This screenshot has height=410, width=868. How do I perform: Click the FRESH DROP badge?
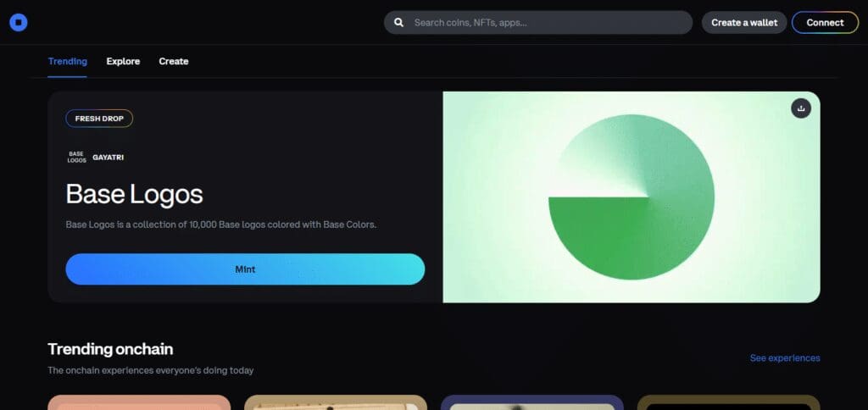tap(99, 119)
